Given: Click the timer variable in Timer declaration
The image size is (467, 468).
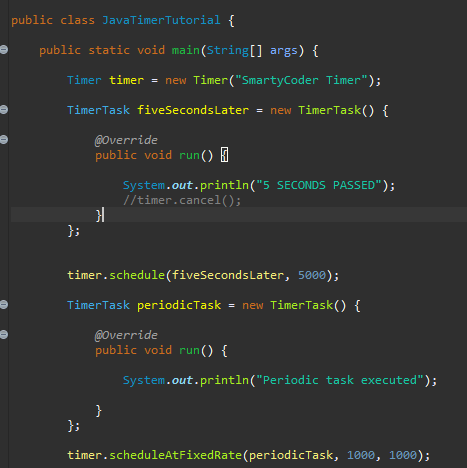Looking at the screenshot, I should (126, 80).
